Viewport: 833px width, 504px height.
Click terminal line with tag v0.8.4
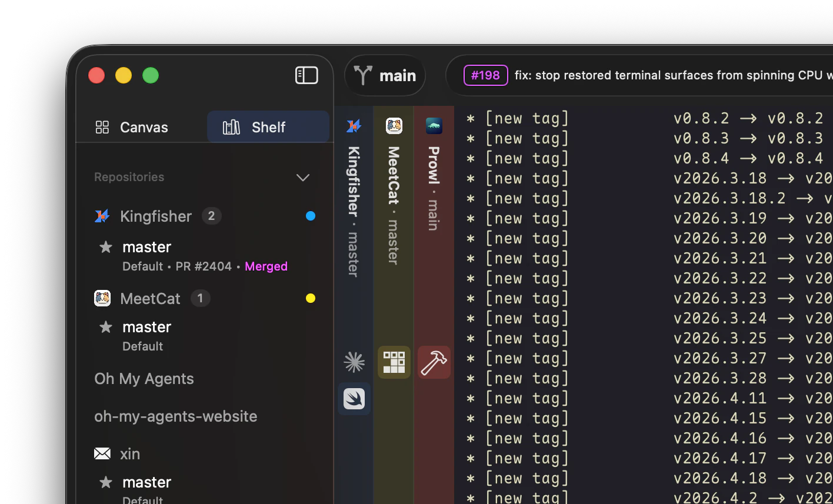pyautogui.click(x=649, y=158)
